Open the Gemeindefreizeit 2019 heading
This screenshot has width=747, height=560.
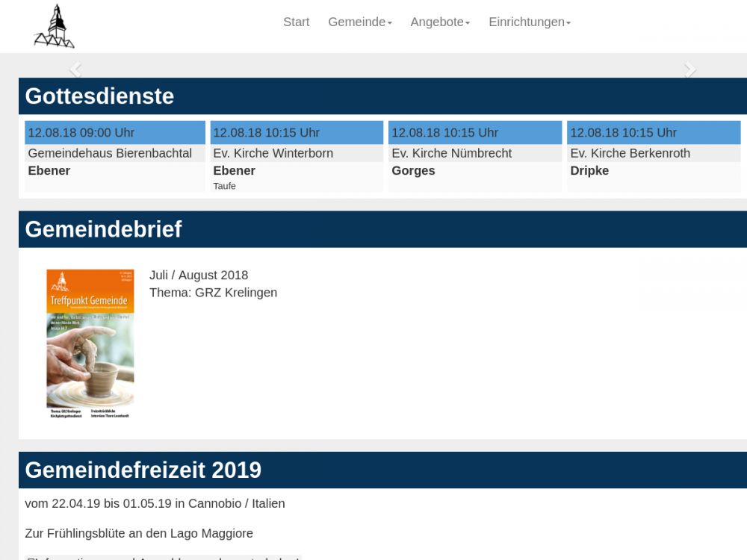tap(143, 470)
